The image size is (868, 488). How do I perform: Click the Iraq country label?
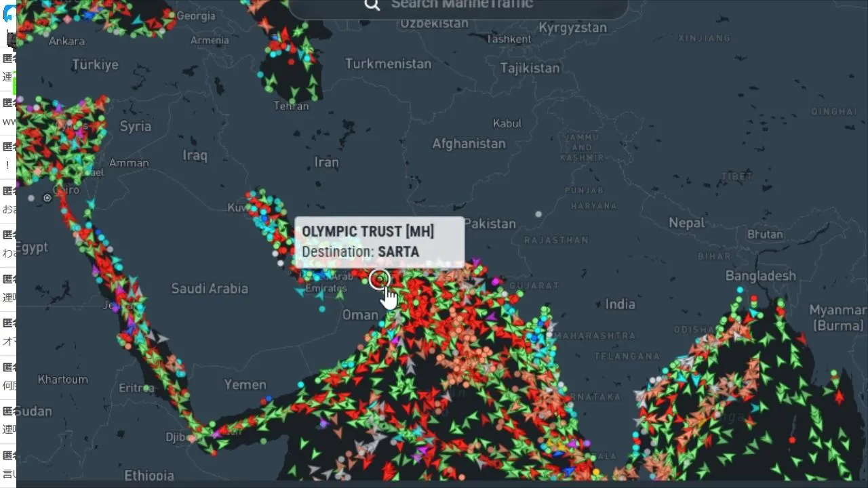[195, 156]
